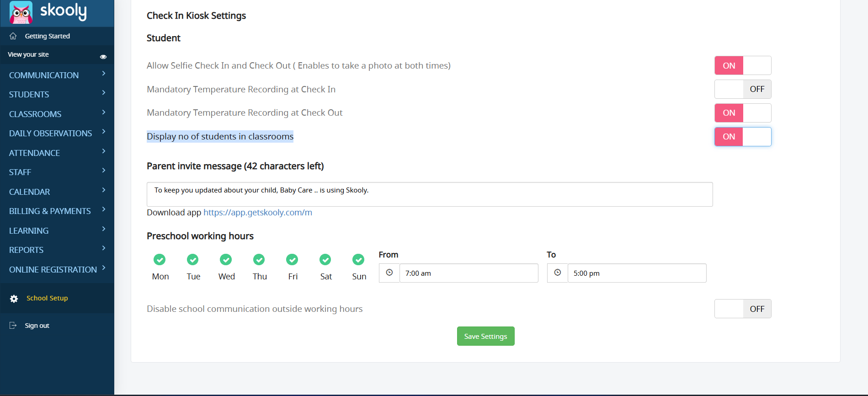Turn on Disable school communication outside working hours

[742, 309]
